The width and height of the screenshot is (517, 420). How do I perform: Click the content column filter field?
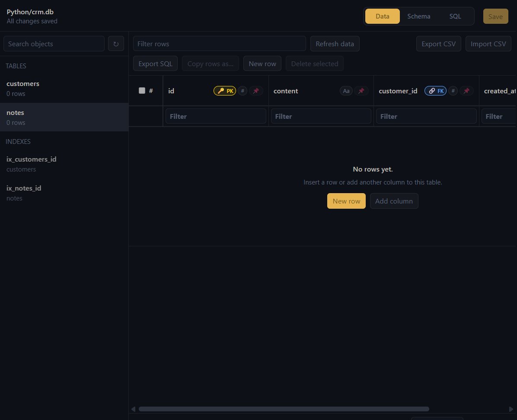[x=321, y=116]
